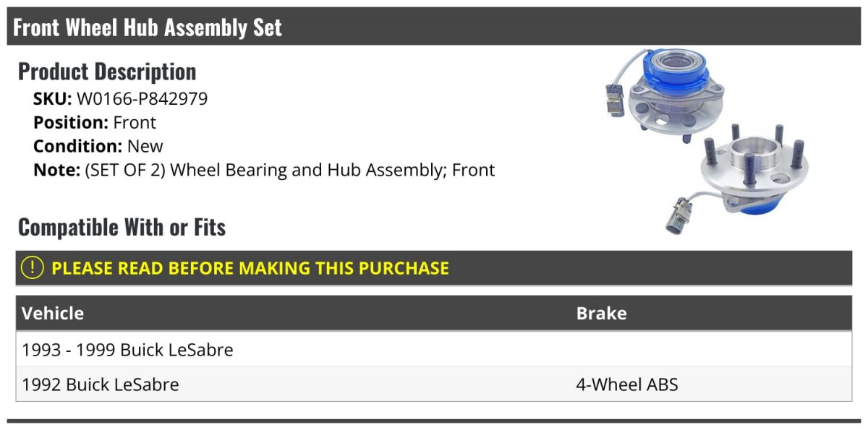Click the 1993 - 1999 Buick LeSabre row
Image resolution: width=868 pixels, height=430 pixels.
(434, 350)
